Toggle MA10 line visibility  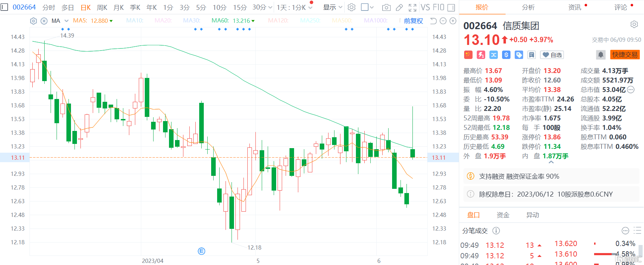pos(135,21)
